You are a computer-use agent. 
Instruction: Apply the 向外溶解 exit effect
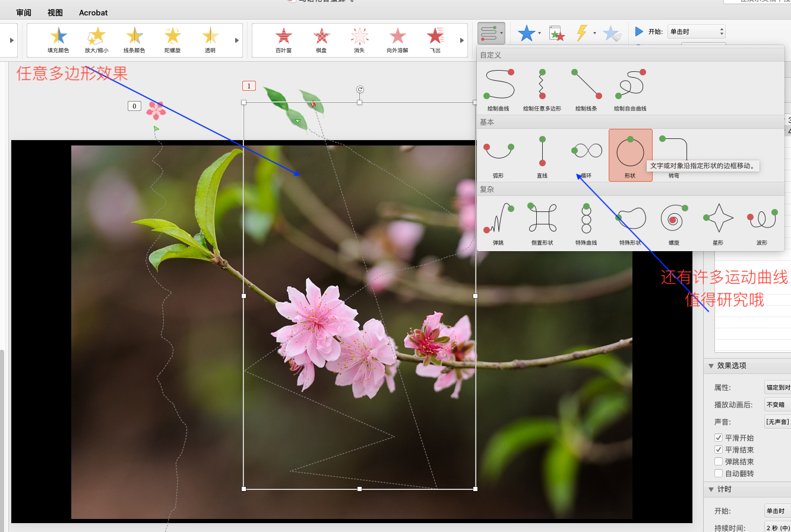[397, 40]
